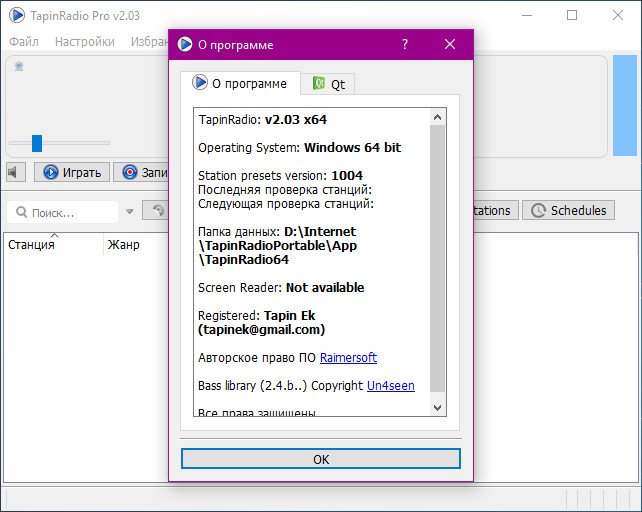Viewport: 642px width, 512px height.
Task: Minimize the TapinRadio Pro window
Action: 527,16
